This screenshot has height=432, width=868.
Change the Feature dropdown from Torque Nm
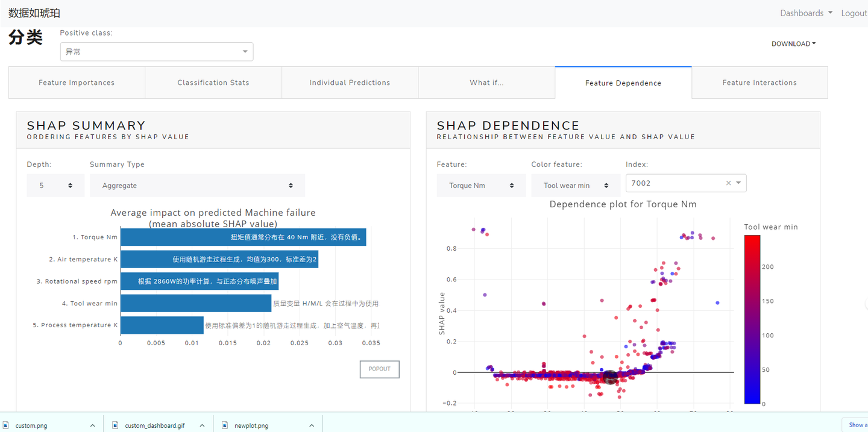pos(480,186)
